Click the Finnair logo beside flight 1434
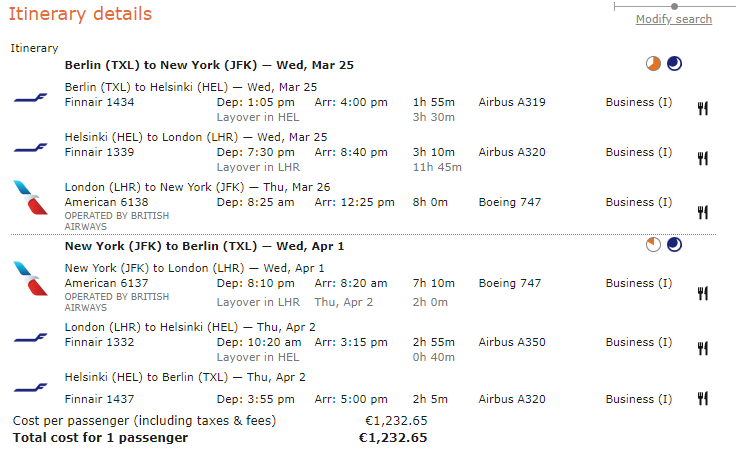The width and height of the screenshot is (736, 456). coord(30,98)
